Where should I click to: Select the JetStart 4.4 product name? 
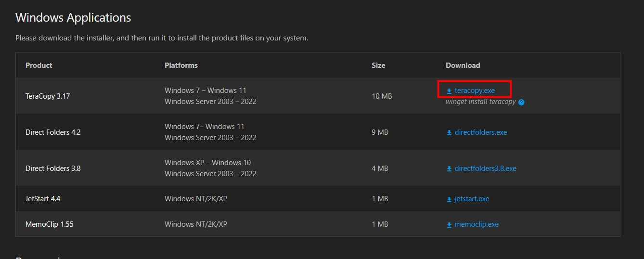click(43, 199)
